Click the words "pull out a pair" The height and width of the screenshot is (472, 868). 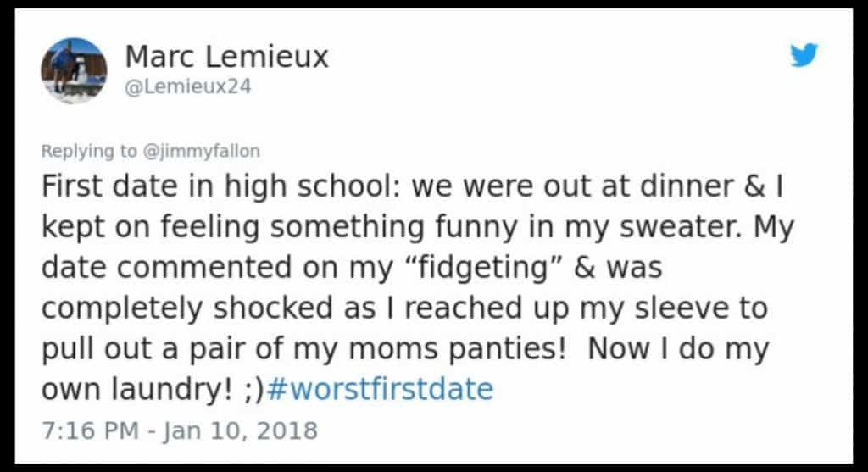pyautogui.click(x=145, y=348)
